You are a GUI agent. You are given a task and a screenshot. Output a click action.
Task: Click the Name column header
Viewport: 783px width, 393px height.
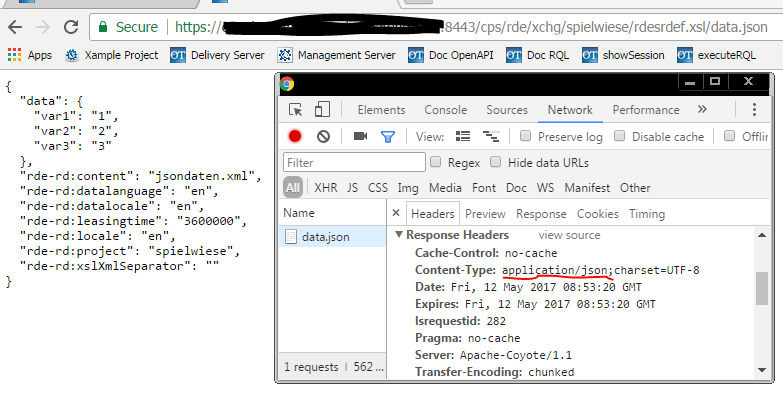tap(333, 213)
